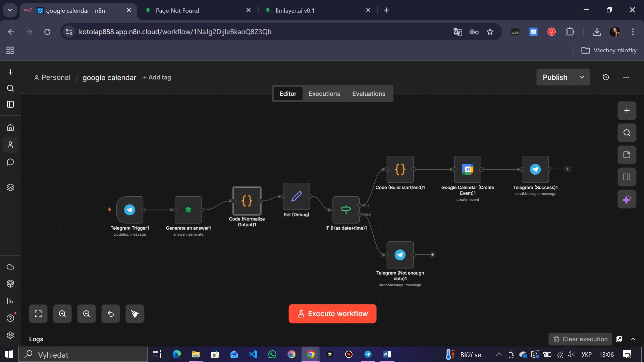Switch to the Editor tab
Screen dimensions: 644x362
pyautogui.click(x=288, y=94)
